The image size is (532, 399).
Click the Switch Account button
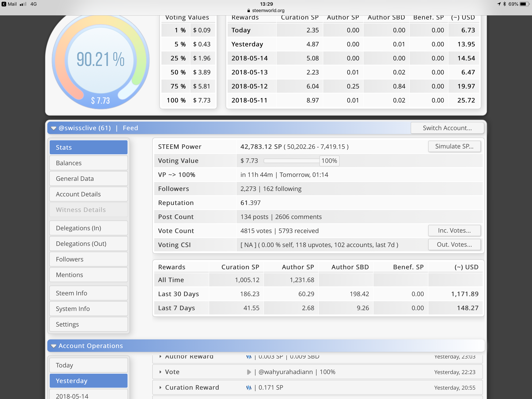tap(447, 128)
